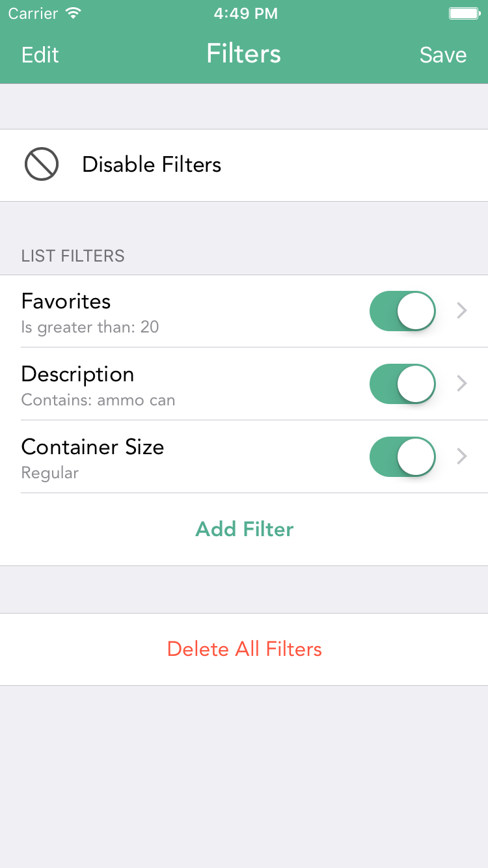Tap the battery icon in status bar
Screen dimensions: 488x868
pyautogui.click(x=464, y=13)
